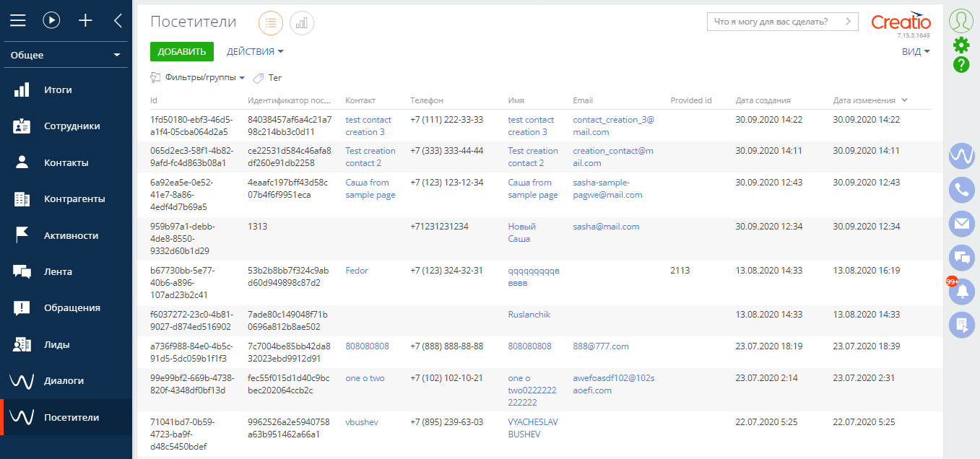Open the email envelope panel icon

click(x=961, y=224)
